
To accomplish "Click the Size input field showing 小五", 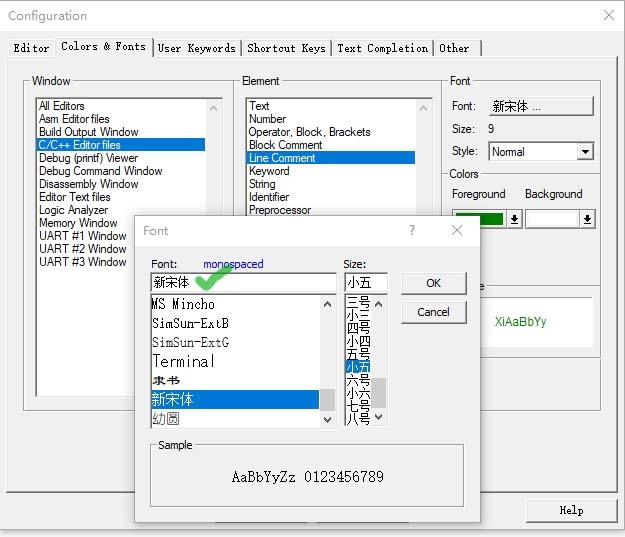I will pos(366,283).
